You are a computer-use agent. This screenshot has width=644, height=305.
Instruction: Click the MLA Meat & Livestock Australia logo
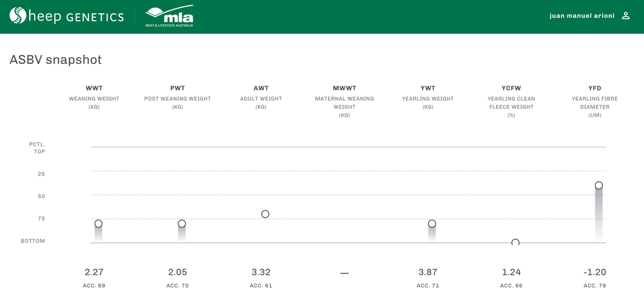[x=170, y=16]
